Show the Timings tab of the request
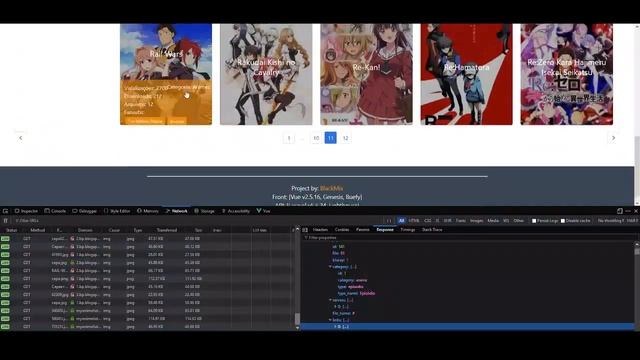The width and height of the screenshot is (640, 360). click(407, 230)
